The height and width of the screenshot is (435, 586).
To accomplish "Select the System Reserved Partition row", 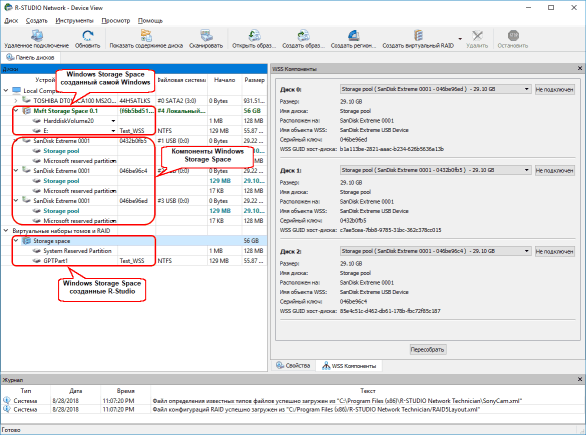I will point(135,251).
